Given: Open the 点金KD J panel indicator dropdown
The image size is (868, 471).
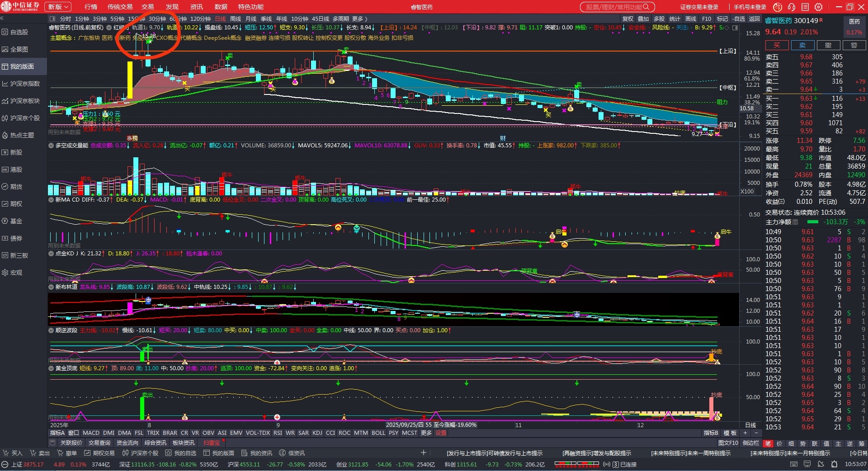Looking at the screenshot, I should 52,254.
